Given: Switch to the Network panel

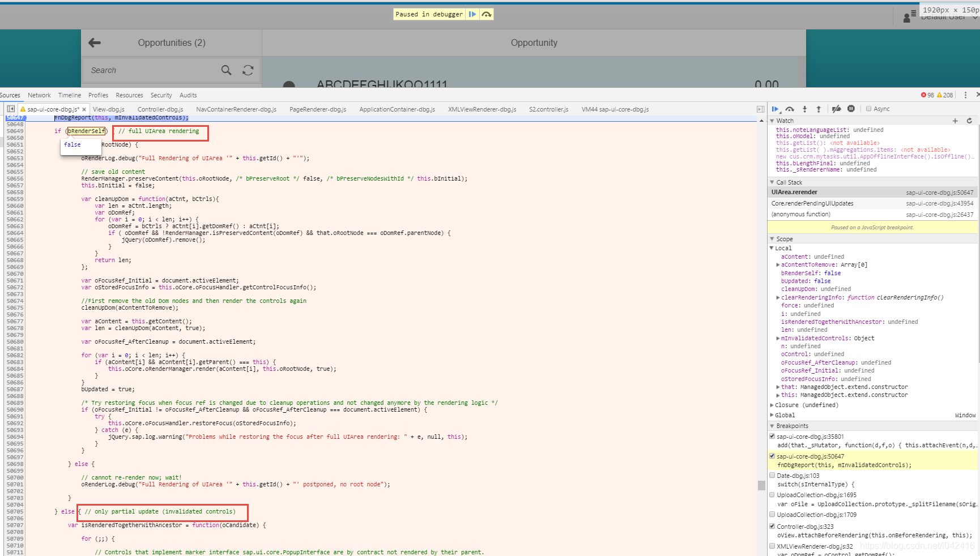Looking at the screenshot, I should (x=39, y=95).
